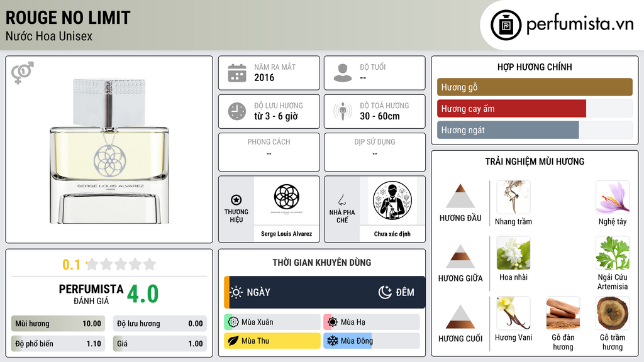Open the Nghệ tây note thumbnail
Screen dimensions: 644x362
[x=613, y=197]
